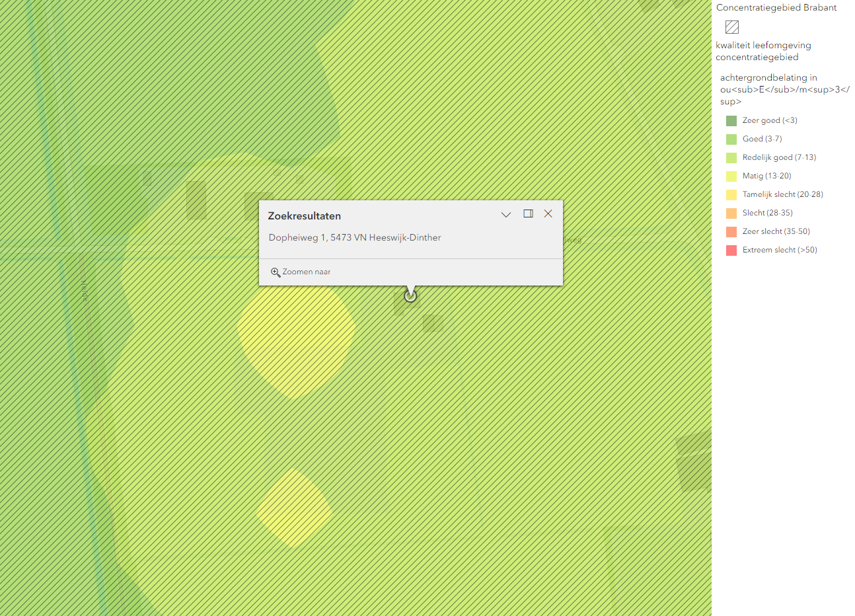This screenshot has width=855, height=616.
Task: Click the search result location marker on map
Action: tap(410, 296)
